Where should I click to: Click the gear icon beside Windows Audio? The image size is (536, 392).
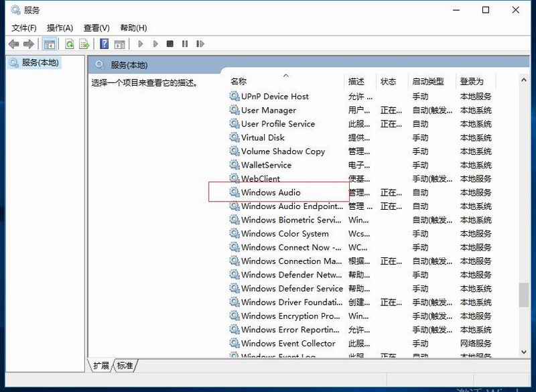(x=234, y=192)
